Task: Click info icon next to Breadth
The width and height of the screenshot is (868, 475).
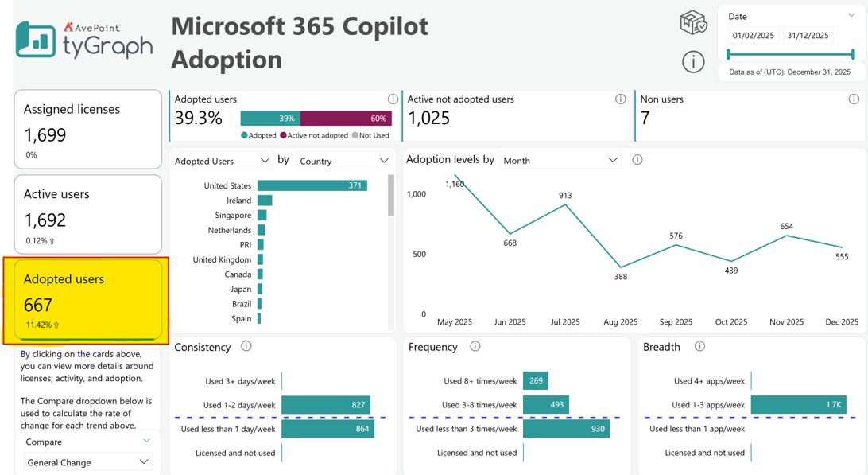Action: click(x=699, y=346)
